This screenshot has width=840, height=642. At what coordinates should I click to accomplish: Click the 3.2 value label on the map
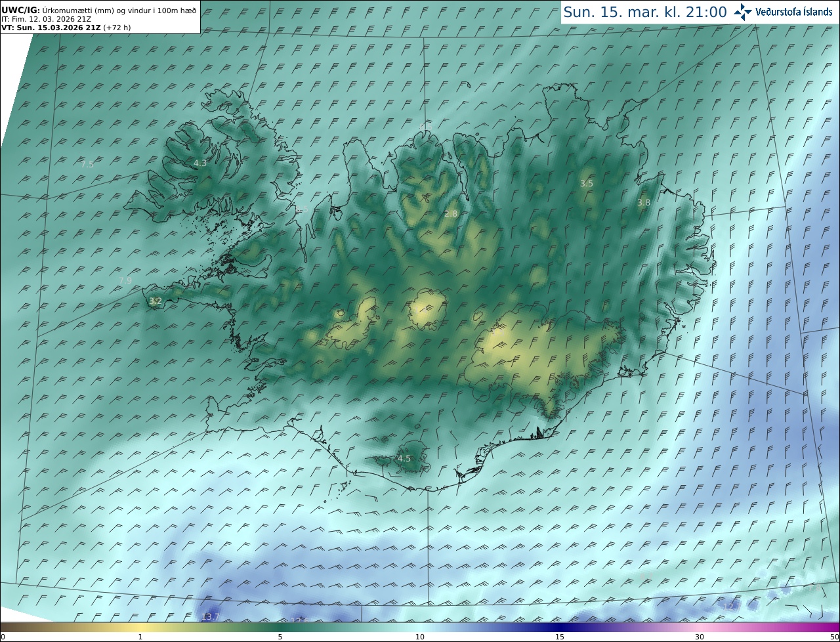point(156,302)
